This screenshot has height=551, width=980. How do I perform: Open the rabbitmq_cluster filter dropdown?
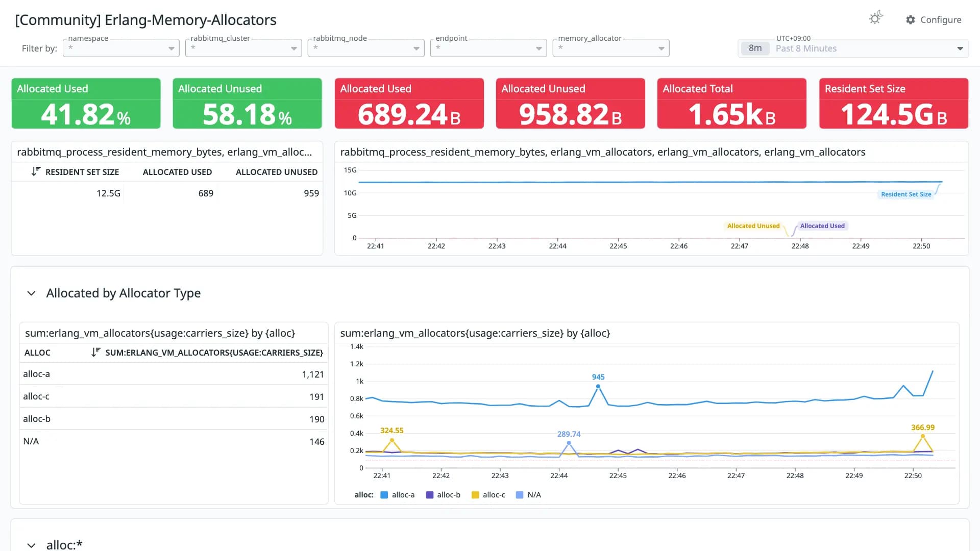tap(243, 48)
